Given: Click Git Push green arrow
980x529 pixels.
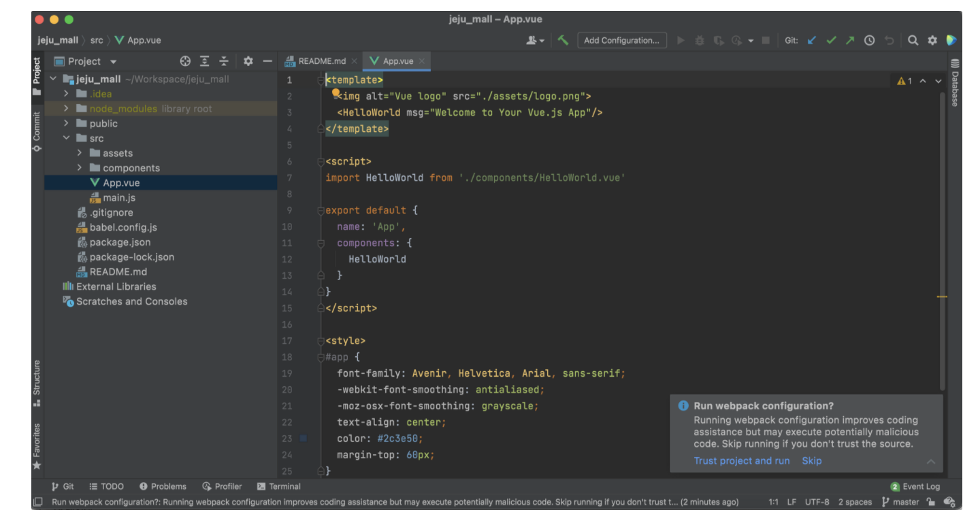Looking at the screenshot, I should point(850,41).
